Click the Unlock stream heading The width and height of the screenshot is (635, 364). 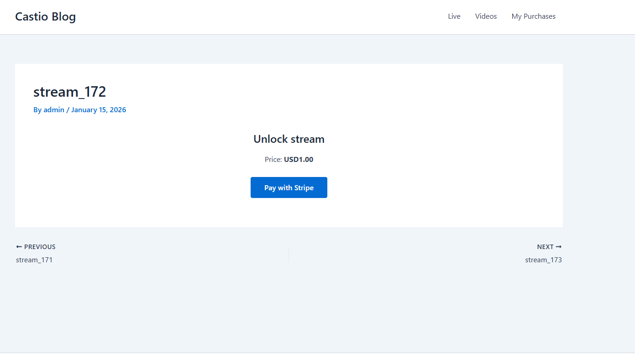tap(289, 139)
